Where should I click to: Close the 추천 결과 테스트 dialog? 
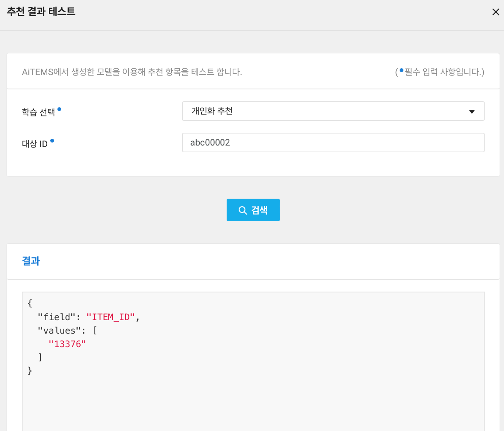coord(495,12)
